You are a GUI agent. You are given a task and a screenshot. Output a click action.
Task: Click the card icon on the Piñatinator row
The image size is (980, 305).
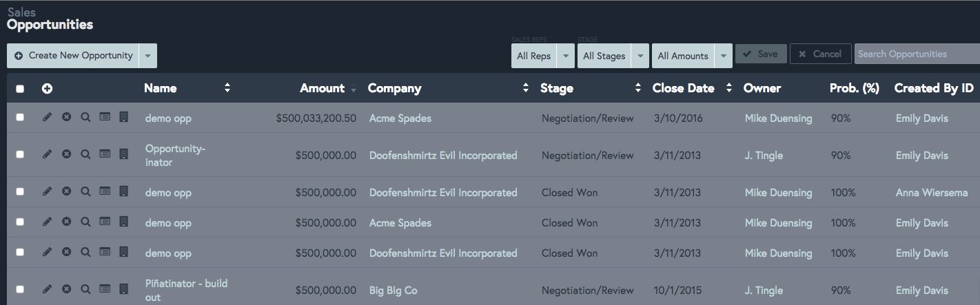105,290
